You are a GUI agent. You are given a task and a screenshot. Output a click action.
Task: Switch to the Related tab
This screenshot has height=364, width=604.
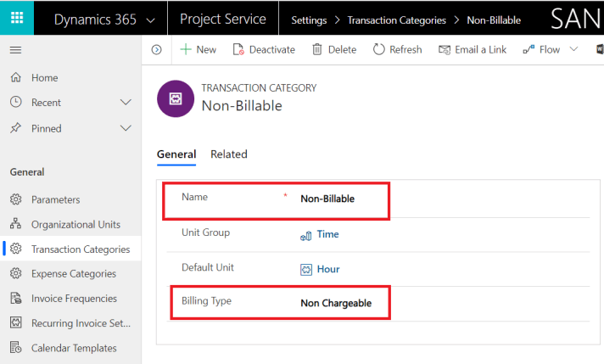(x=228, y=154)
